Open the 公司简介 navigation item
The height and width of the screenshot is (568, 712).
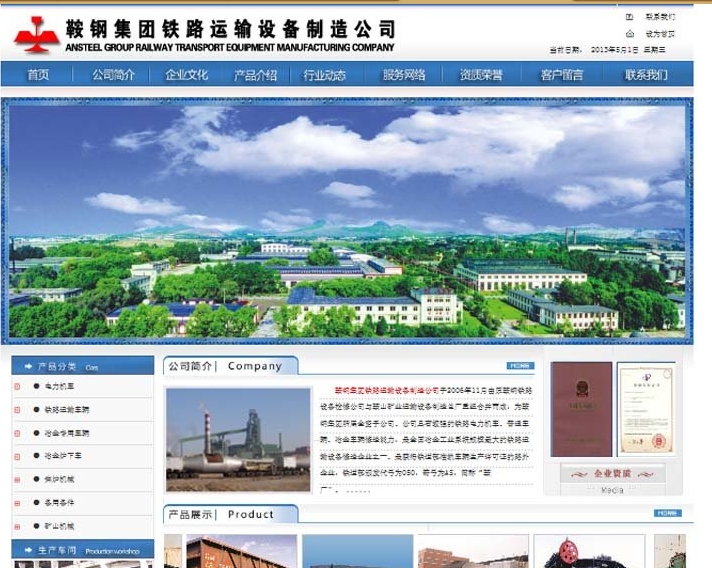[x=114, y=74]
